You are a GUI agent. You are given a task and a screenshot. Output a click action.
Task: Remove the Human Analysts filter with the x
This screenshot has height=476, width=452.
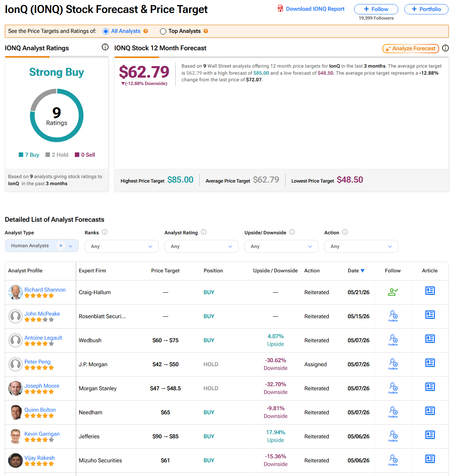[x=61, y=245]
